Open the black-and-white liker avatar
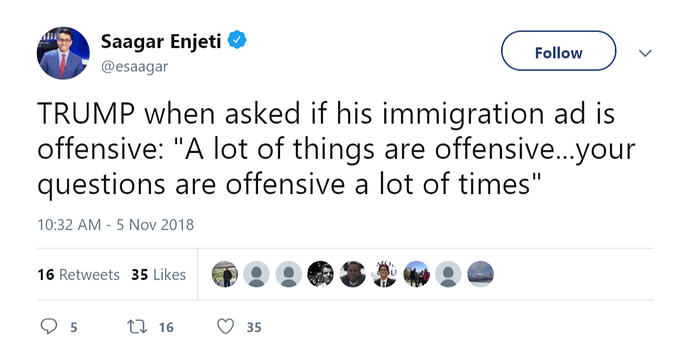 click(x=320, y=274)
